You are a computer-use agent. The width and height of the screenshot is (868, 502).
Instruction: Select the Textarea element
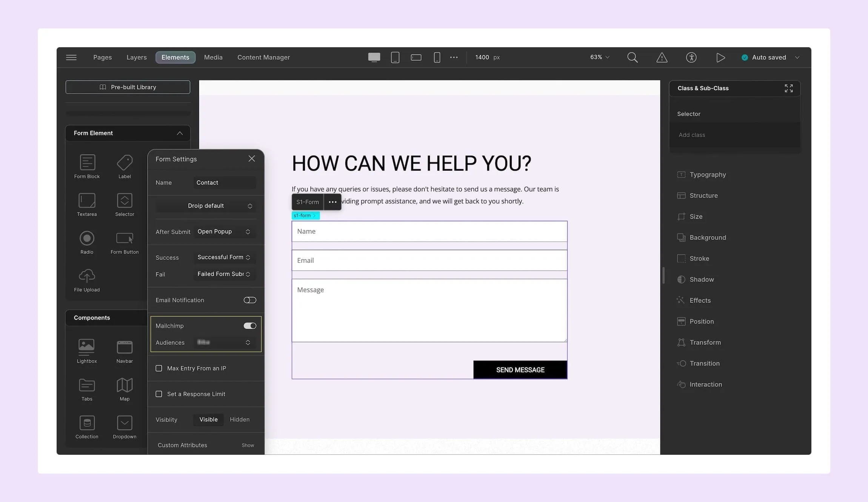pyautogui.click(x=87, y=204)
